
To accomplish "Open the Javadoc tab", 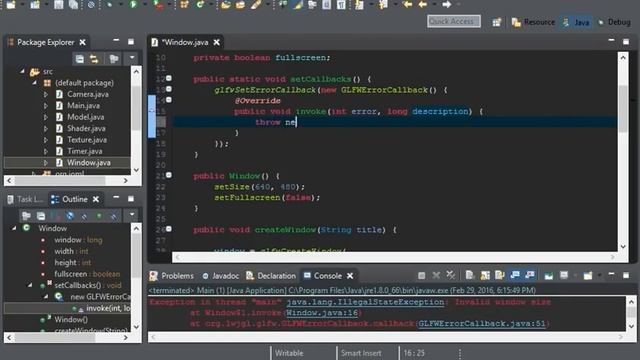I will (x=221, y=276).
